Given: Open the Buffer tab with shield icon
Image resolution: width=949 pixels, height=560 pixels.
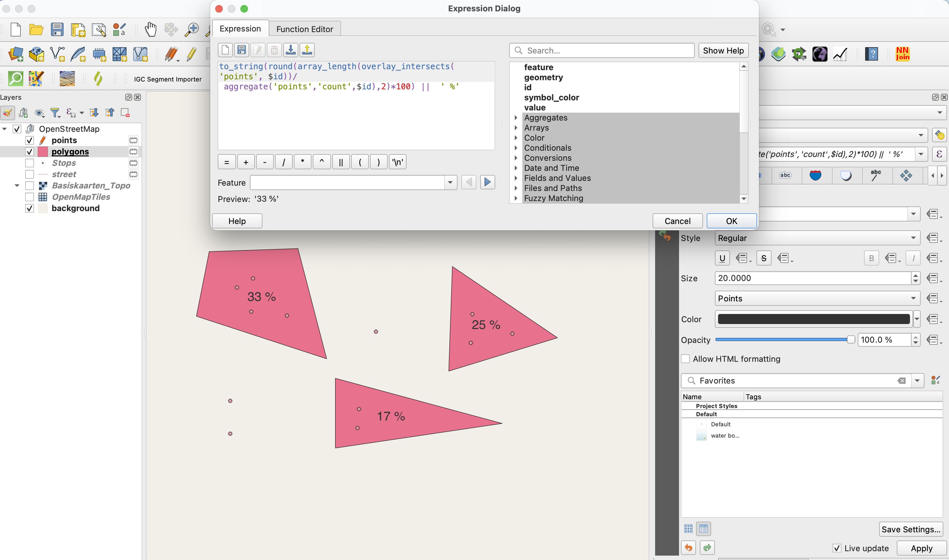Looking at the screenshot, I should point(815,176).
